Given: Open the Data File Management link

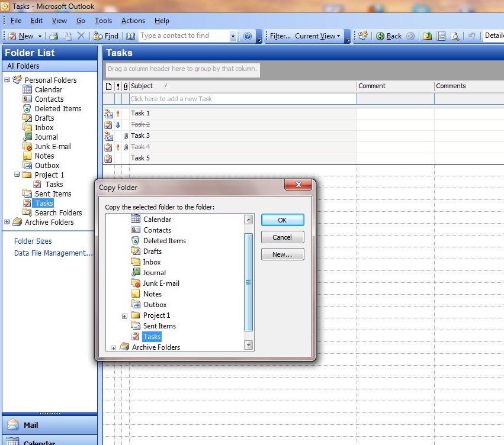Looking at the screenshot, I should tap(53, 253).
